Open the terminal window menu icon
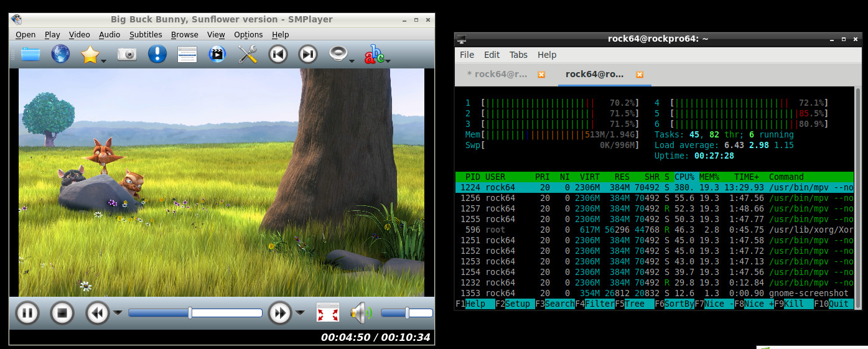Screen dimensions: 868x349 tap(462, 39)
